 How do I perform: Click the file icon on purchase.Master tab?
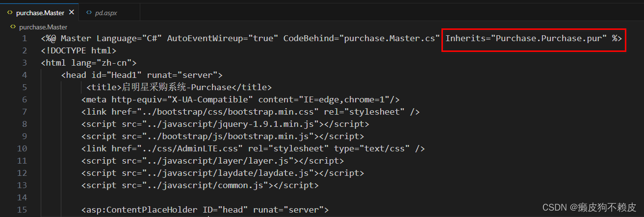pyautogui.click(x=10, y=13)
